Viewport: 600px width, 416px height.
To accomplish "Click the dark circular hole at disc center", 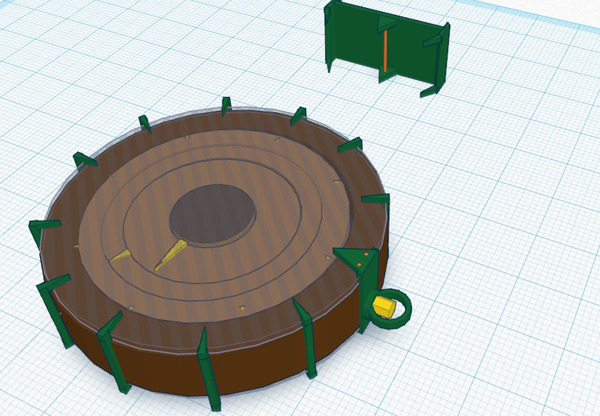I will (x=212, y=214).
